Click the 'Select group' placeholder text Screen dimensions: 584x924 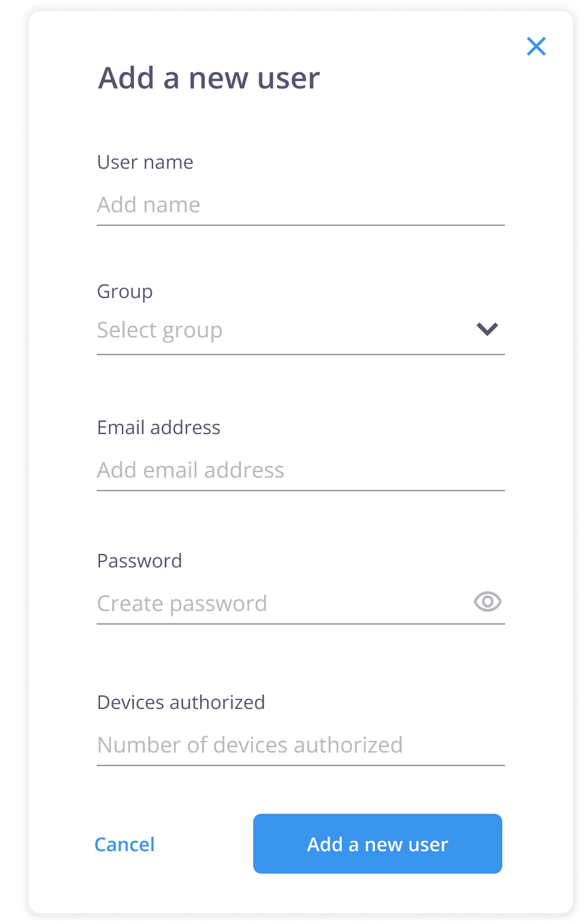[160, 331]
